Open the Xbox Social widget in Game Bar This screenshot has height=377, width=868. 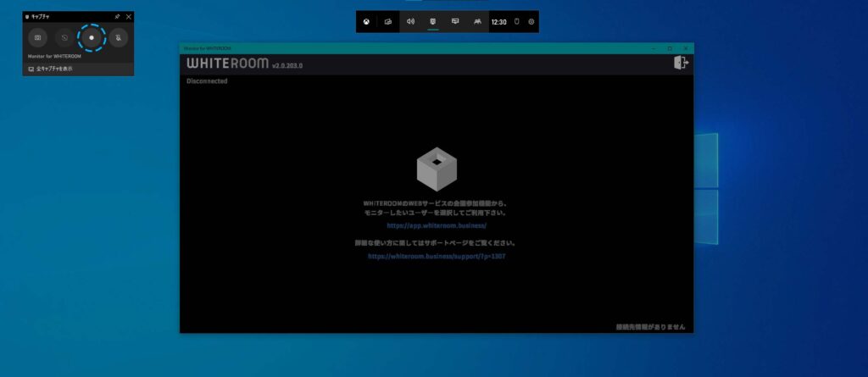click(x=477, y=21)
